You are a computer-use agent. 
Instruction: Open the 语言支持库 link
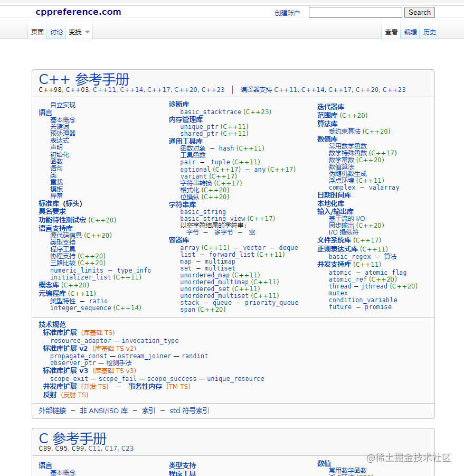pyautogui.click(x=55, y=228)
